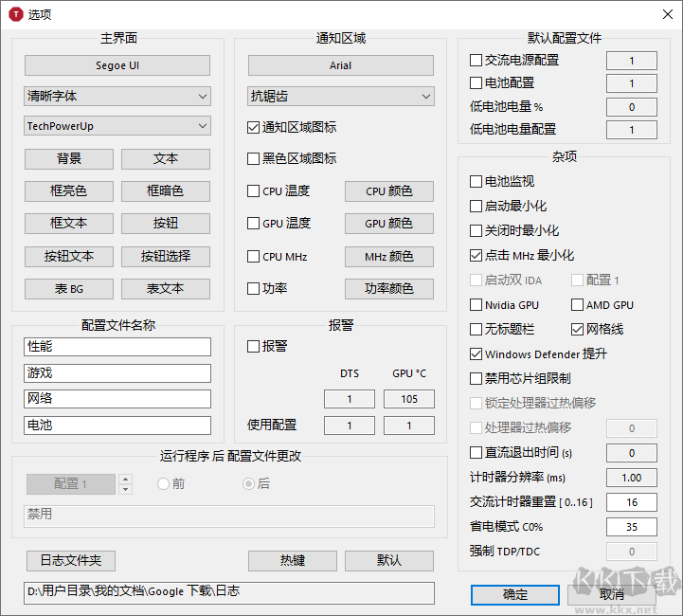Edit the 性能 profile name field

click(x=117, y=347)
